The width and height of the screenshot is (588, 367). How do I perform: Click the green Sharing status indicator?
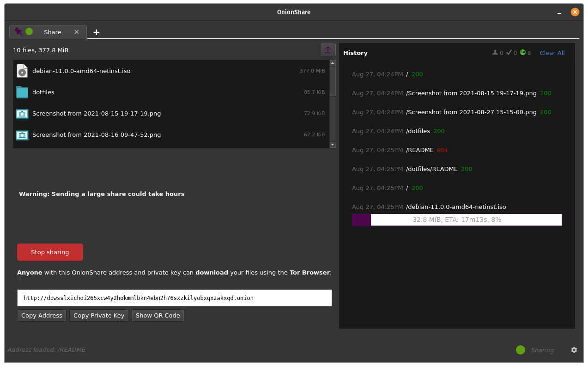point(521,350)
